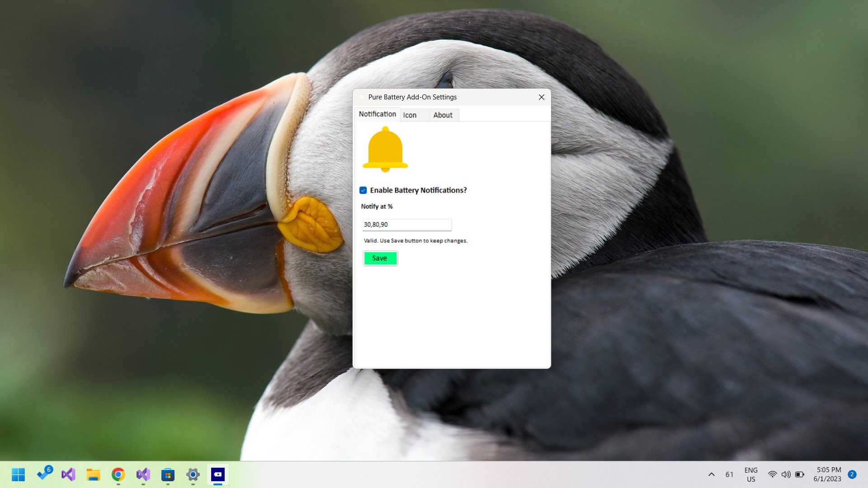Open the Microsoft To Do taskbar icon

(x=43, y=475)
